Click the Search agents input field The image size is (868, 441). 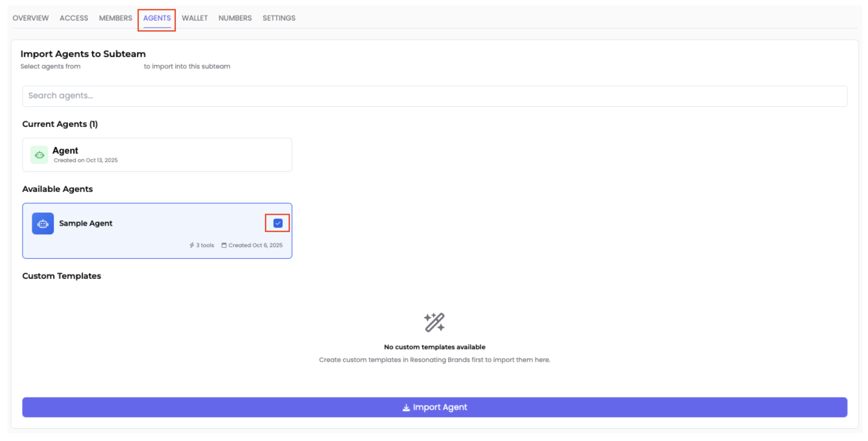point(434,96)
